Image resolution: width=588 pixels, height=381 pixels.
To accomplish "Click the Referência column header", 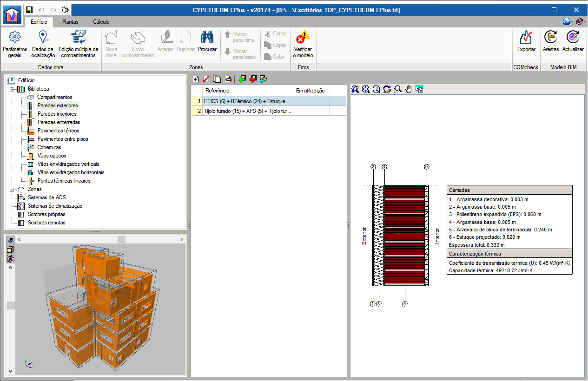I will pos(248,91).
